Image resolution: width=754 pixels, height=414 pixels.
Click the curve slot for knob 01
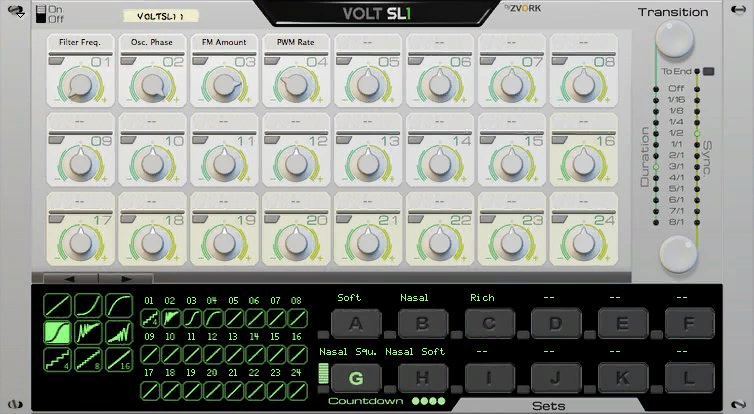point(150,318)
